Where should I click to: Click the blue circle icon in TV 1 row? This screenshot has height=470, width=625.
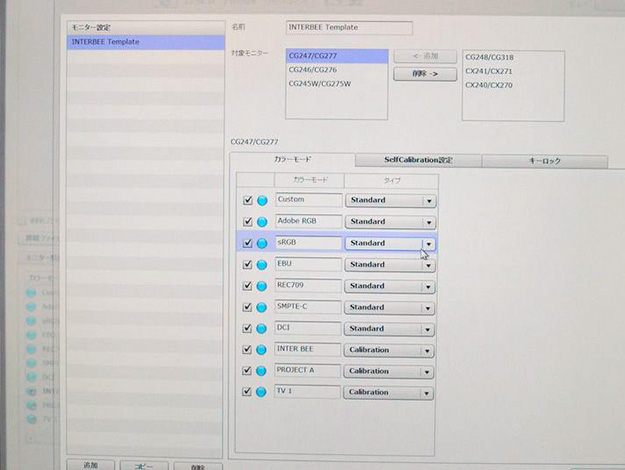pyautogui.click(x=261, y=392)
